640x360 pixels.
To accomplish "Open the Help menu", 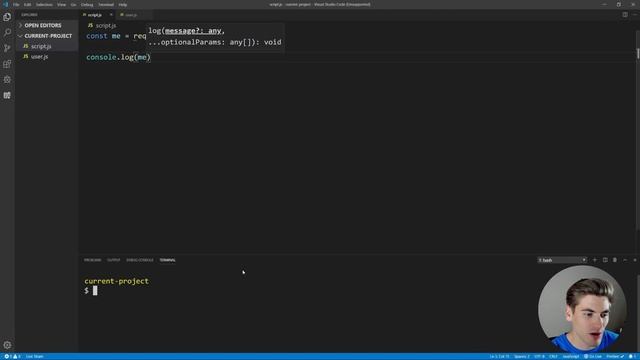I will 123,4.
